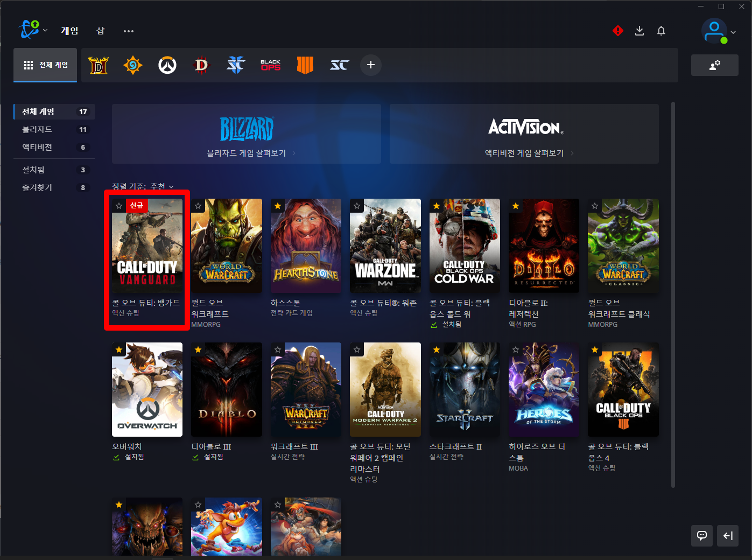Viewport: 752px width, 560px height.
Task: Open the Overwatch icon in favorites bar
Action: [x=167, y=65]
